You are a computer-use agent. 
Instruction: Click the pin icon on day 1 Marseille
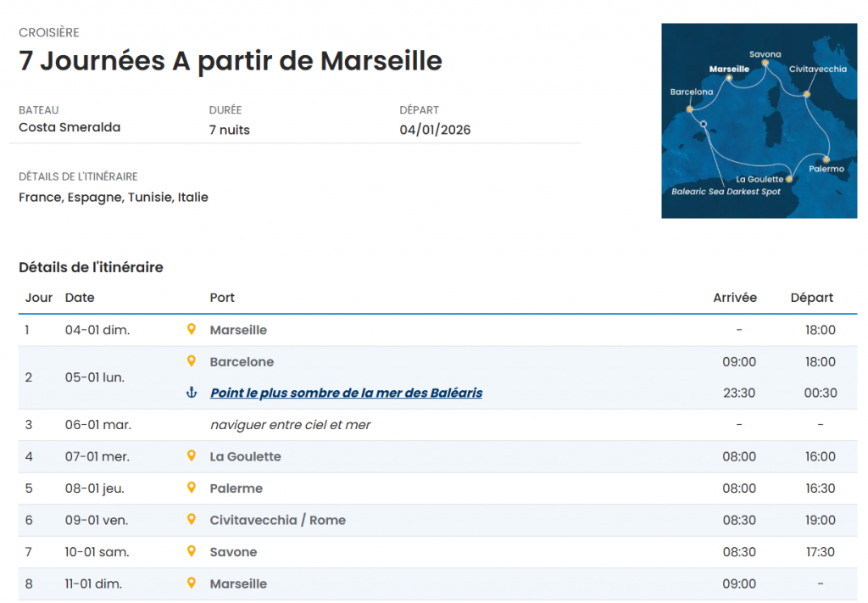pos(192,329)
